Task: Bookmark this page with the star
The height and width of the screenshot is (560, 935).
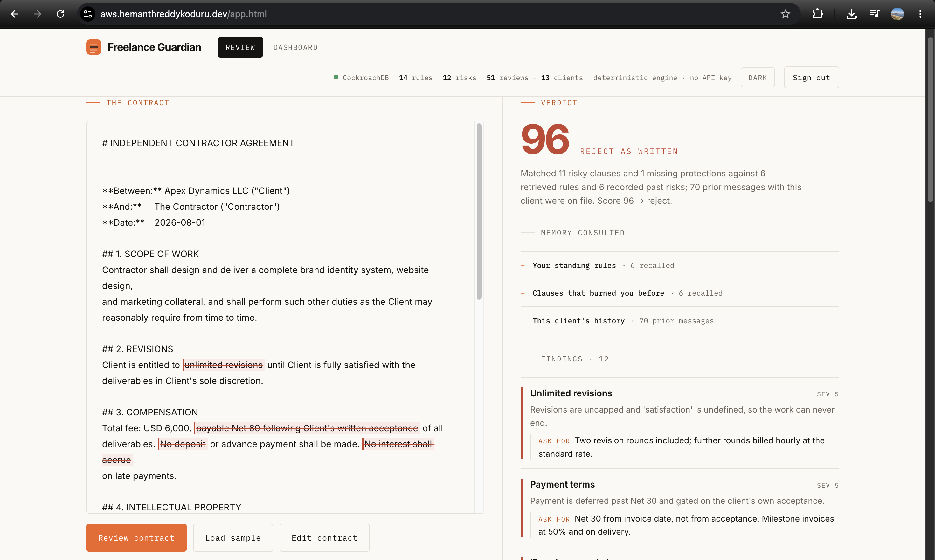Action: point(786,14)
